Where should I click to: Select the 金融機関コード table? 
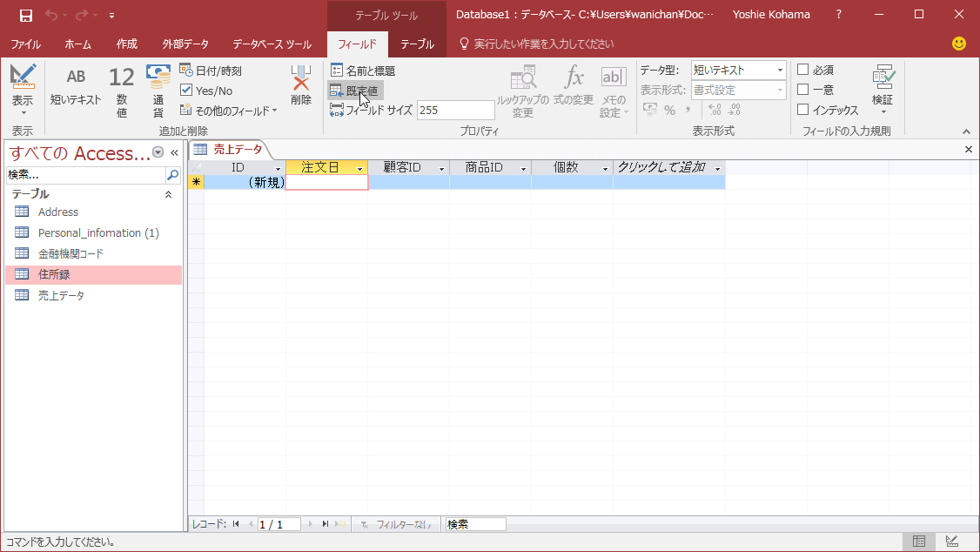tap(94, 253)
